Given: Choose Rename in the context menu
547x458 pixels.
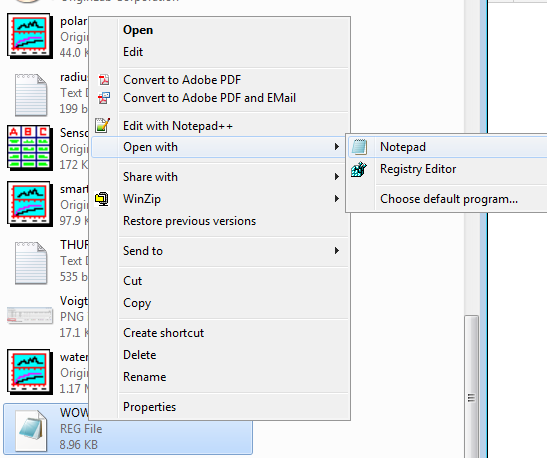Looking at the screenshot, I should [145, 377].
